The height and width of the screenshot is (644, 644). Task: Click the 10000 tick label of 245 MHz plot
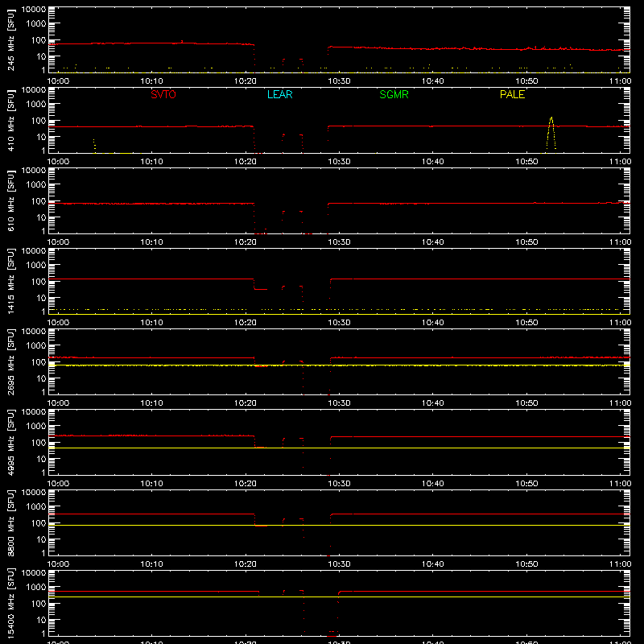[x=34, y=9]
